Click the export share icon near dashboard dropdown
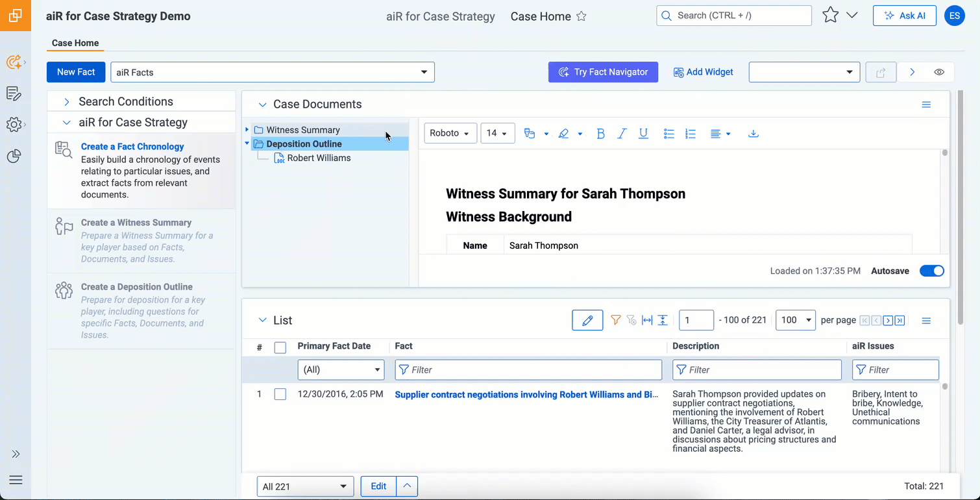Viewport: 980px width, 500px height. 881,72
